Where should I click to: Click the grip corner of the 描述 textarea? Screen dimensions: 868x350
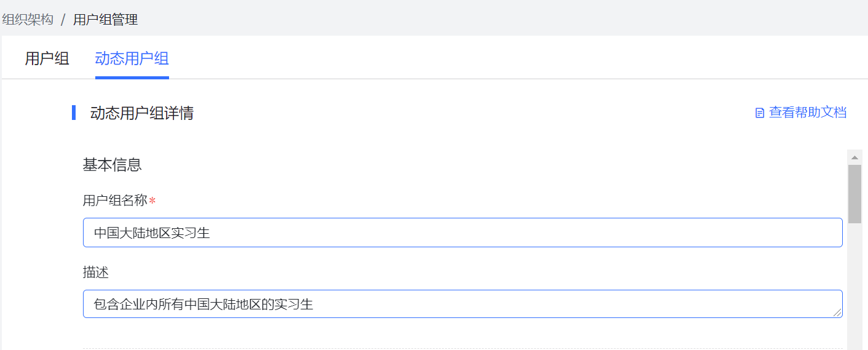pyautogui.click(x=837, y=312)
